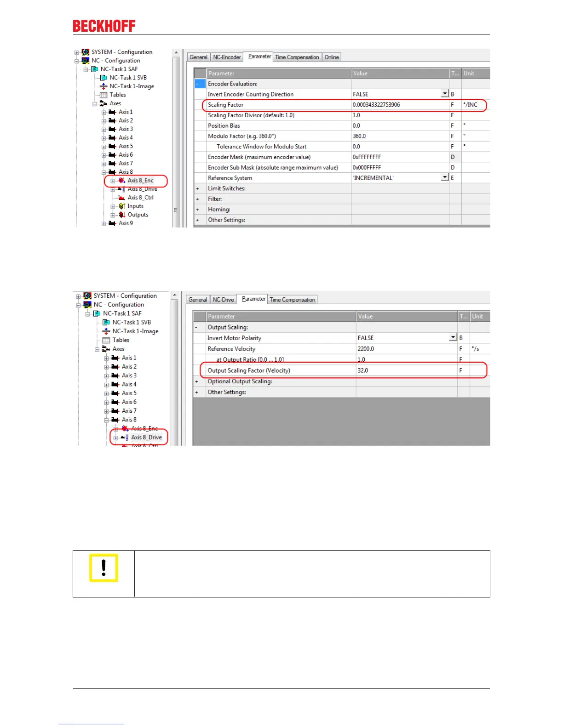Image resolution: width=563 pixels, height=728 pixels.
Task: Select the Tolerance Window for Modulo Start row
Action: click(x=342, y=147)
